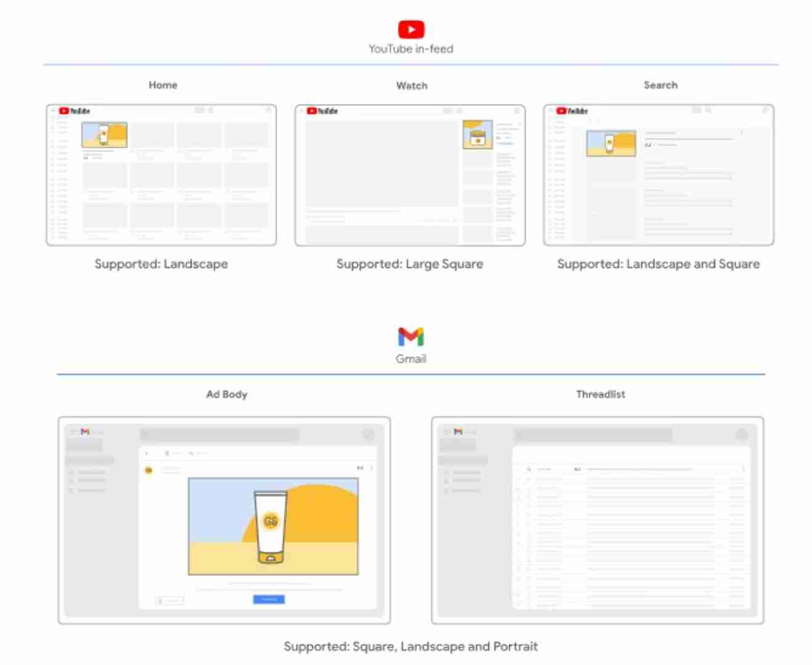Click the Home heading label
This screenshot has width=812, height=665.
[x=163, y=85]
